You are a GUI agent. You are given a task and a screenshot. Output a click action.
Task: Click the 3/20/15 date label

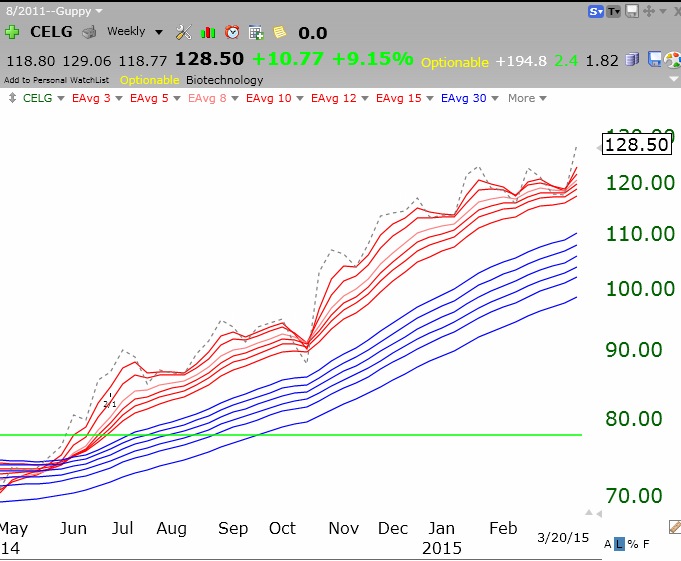[563, 538]
